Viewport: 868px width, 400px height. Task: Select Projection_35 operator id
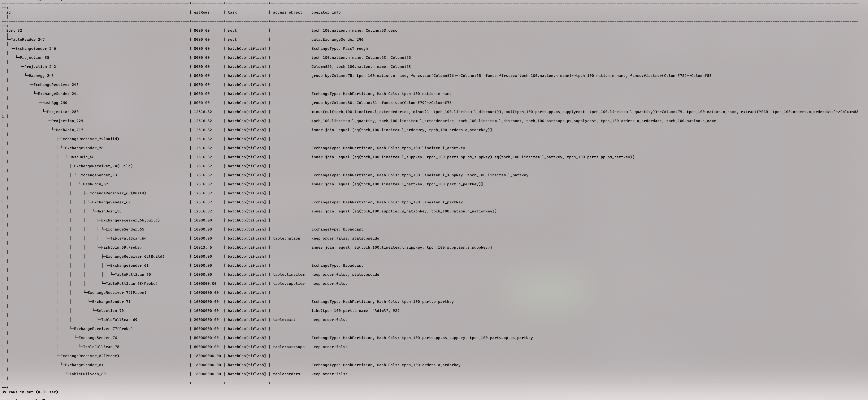pyautogui.click(x=34, y=58)
